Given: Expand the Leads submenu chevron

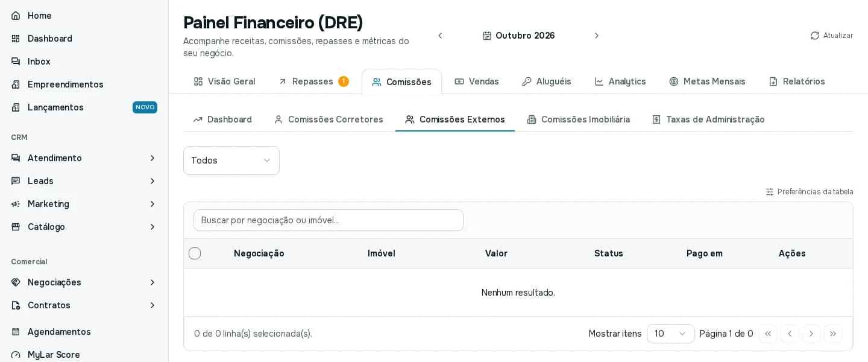Looking at the screenshot, I should point(153,181).
